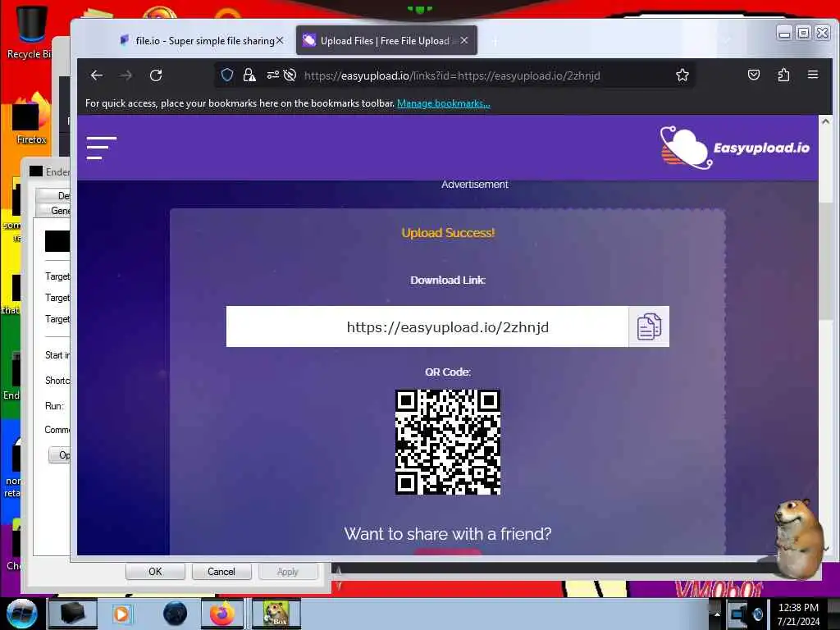Click the taskbar clock
Screen dimensions: 840x630
[798, 614]
